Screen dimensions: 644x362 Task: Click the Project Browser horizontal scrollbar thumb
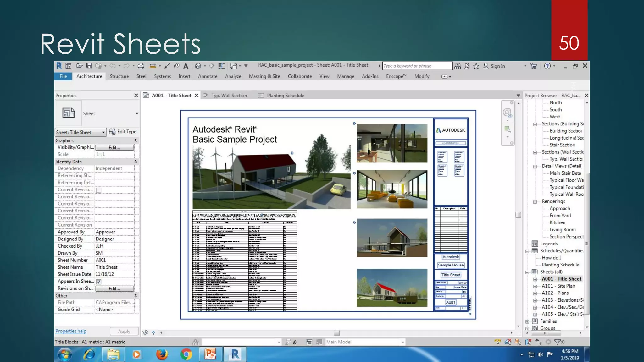[546, 333]
